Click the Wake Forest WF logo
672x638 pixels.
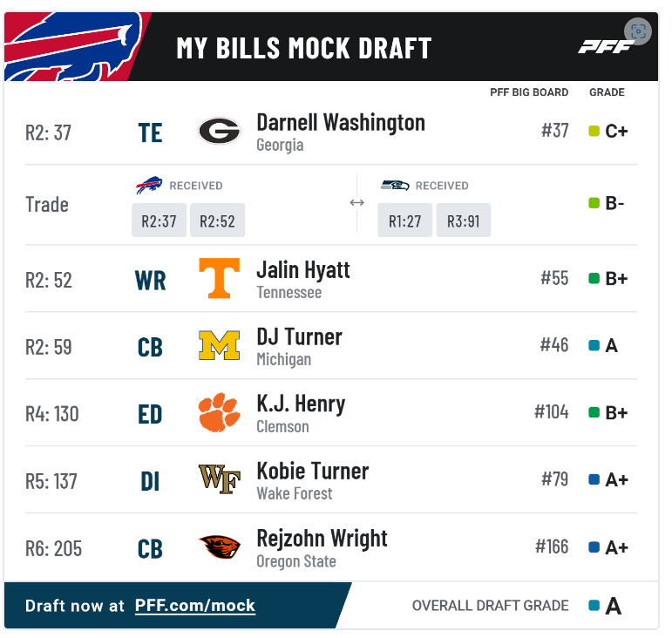(219, 479)
